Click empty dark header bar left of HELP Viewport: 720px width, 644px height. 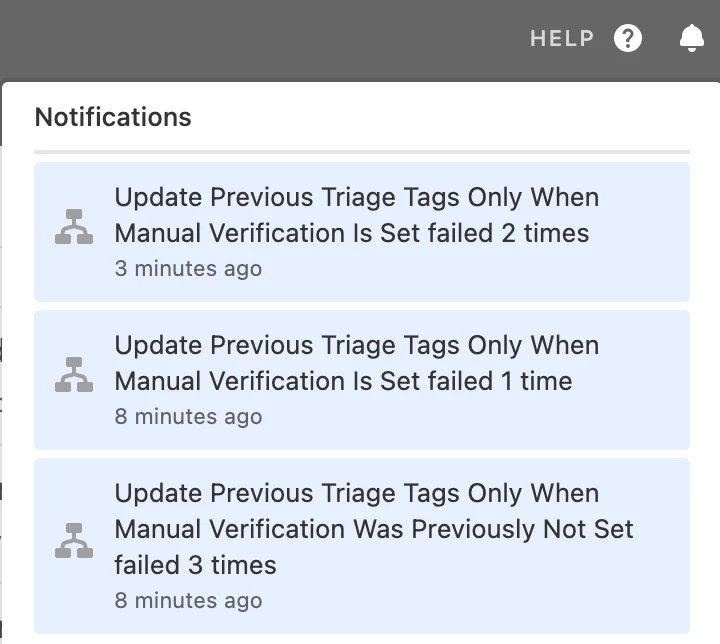[262, 39]
